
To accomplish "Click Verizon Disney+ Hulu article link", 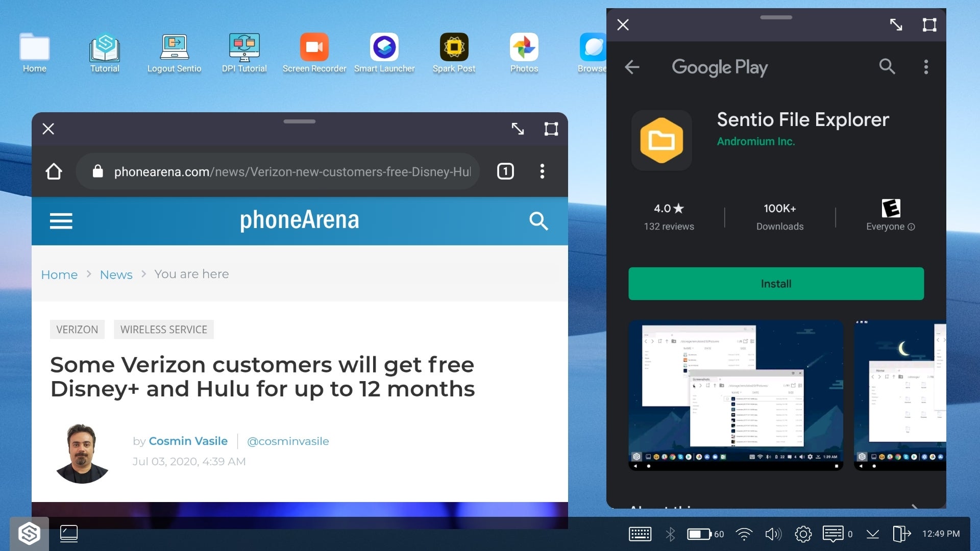I will 262,376.
